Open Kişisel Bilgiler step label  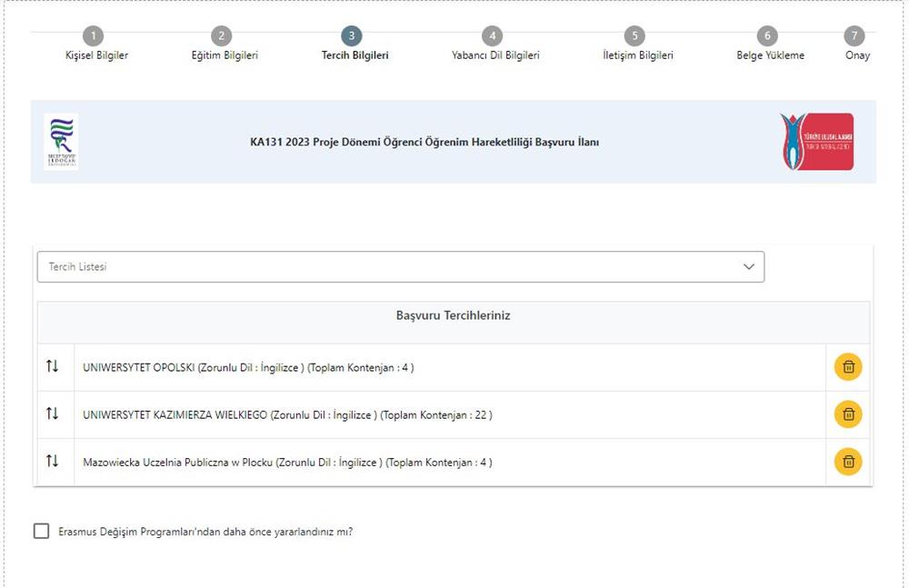(x=96, y=55)
